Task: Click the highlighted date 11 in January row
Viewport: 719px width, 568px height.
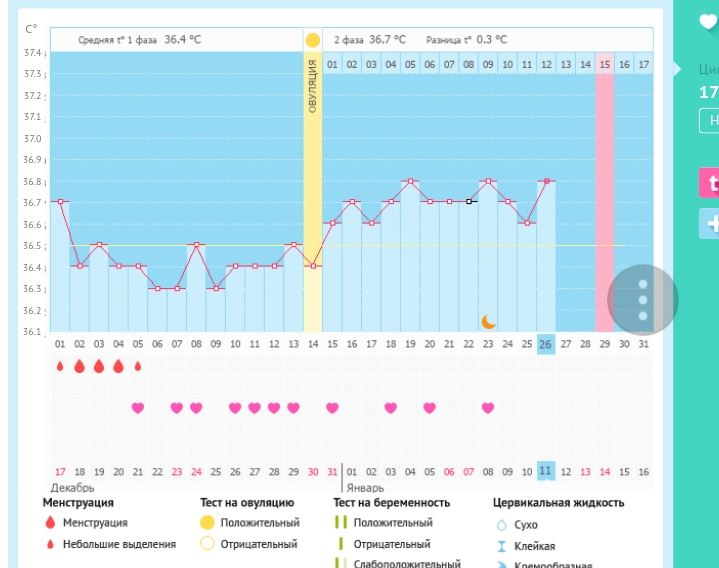Action: tap(546, 471)
